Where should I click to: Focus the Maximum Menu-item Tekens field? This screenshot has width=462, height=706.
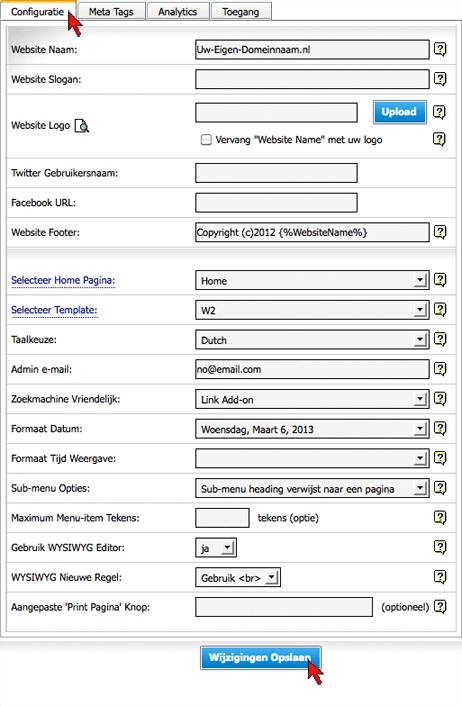pyautogui.click(x=222, y=518)
